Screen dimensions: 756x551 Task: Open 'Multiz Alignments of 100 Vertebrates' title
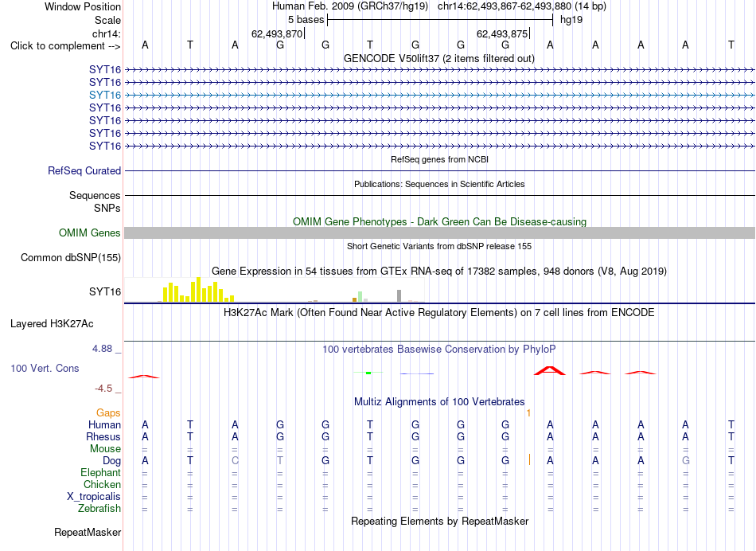[x=439, y=402]
